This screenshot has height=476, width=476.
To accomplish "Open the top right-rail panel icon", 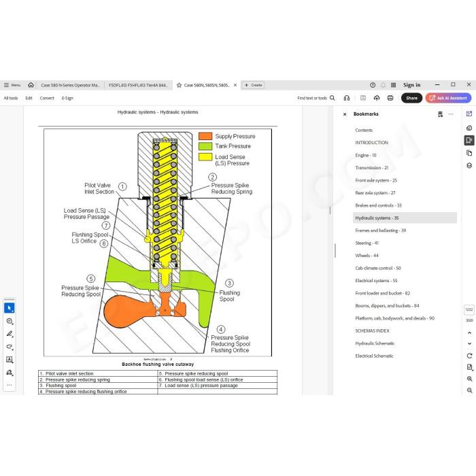I will tap(469, 114).
